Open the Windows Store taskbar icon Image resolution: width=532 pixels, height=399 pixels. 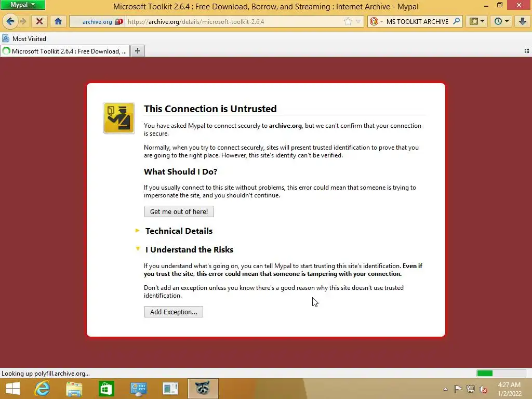coord(106,389)
